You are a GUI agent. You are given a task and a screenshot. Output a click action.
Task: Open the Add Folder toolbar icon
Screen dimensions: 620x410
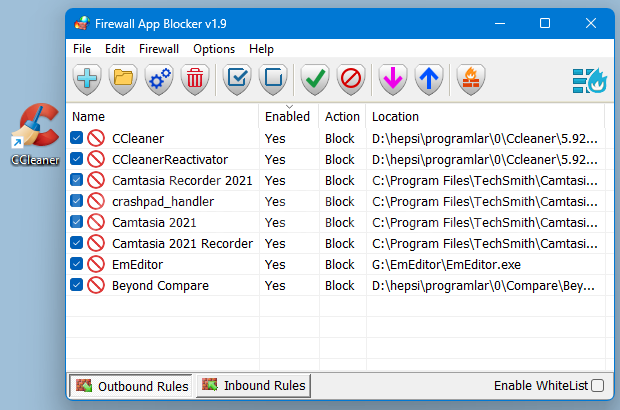click(123, 79)
